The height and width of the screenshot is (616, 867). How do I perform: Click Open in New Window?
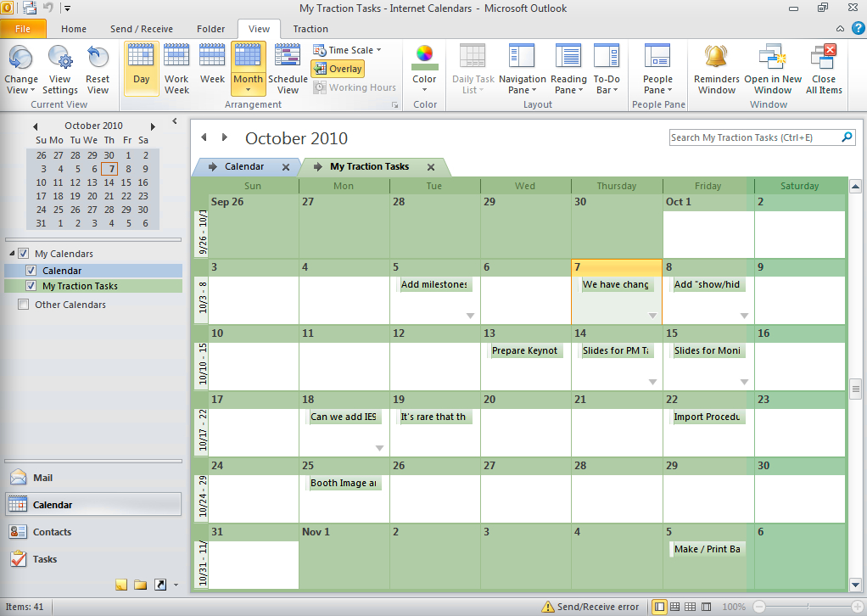[773, 68]
